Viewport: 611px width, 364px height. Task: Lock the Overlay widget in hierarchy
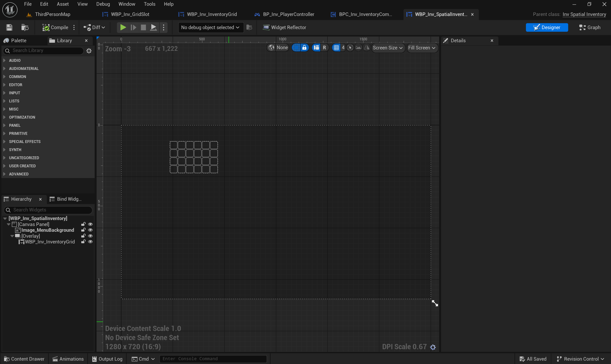click(83, 236)
